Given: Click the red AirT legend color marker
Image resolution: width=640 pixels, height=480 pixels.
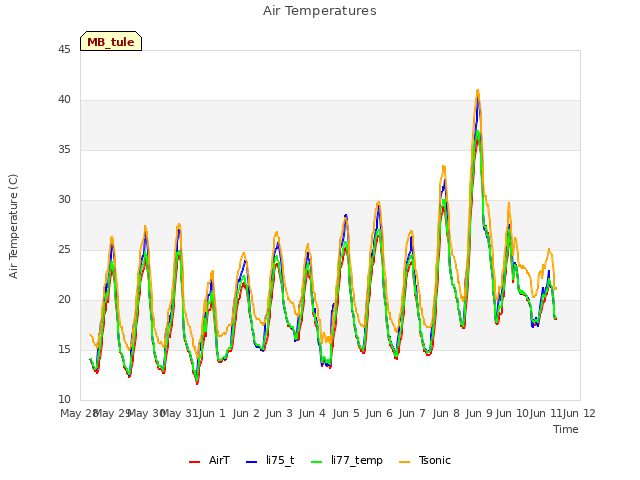Looking at the screenshot, I should pyautogui.click(x=195, y=462).
